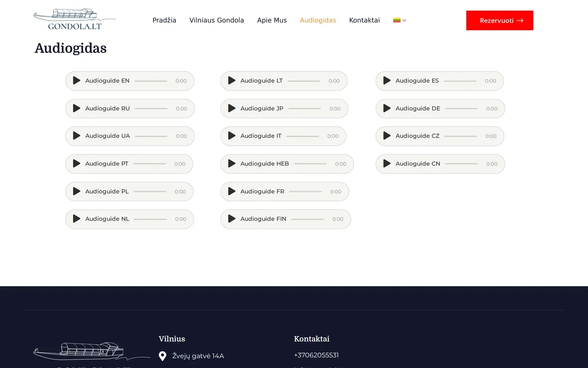Click the Gondola.lt header logo
588x368 pixels.
[75, 19]
